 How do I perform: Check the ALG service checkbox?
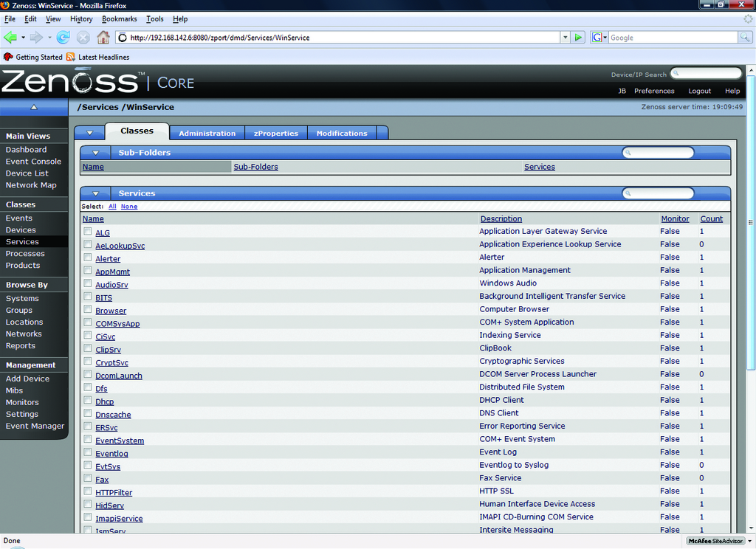click(88, 232)
